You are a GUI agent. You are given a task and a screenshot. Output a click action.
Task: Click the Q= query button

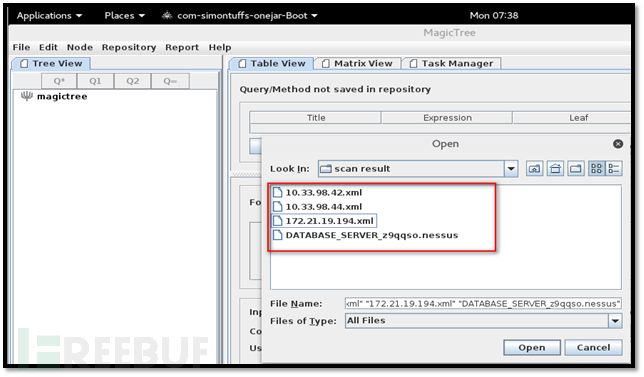(x=170, y=81)
